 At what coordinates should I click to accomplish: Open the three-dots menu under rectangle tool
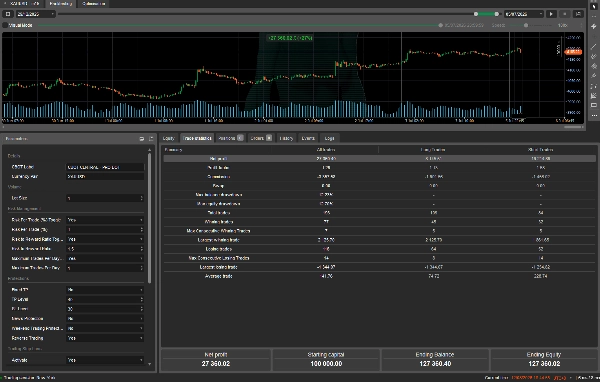tap(594, 115)
